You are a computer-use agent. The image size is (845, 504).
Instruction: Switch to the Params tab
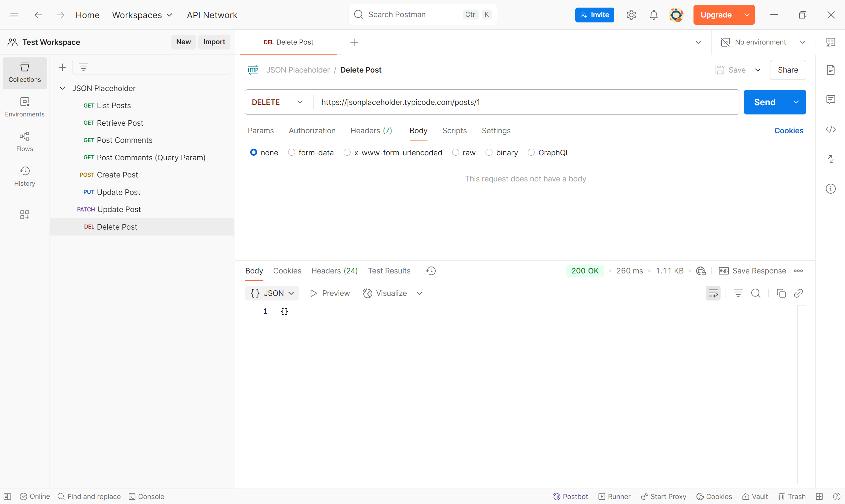(x=261, y=131)
